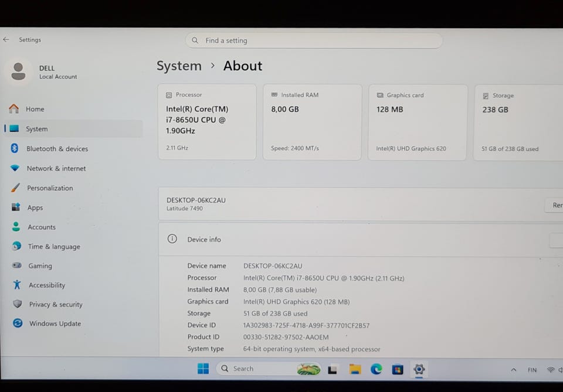Click the Apps icon in sidebar
This screenshot has width=563, height=392.
pyautogui.click(x=16, y=207)
